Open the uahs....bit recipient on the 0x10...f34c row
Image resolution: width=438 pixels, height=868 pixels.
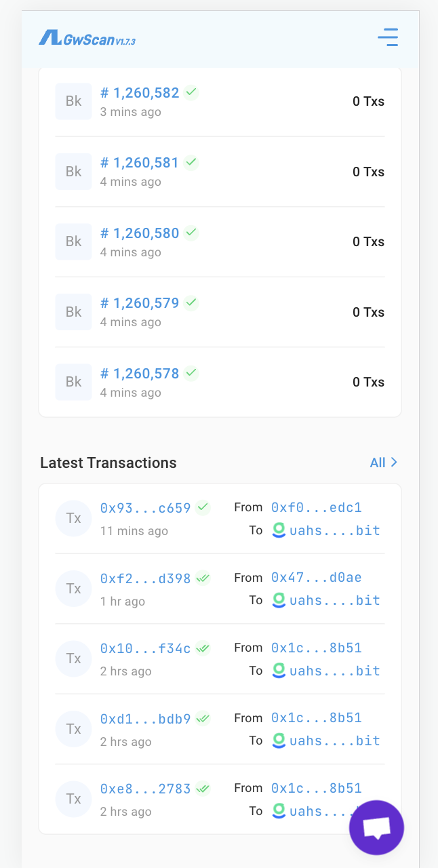[335, 671]
